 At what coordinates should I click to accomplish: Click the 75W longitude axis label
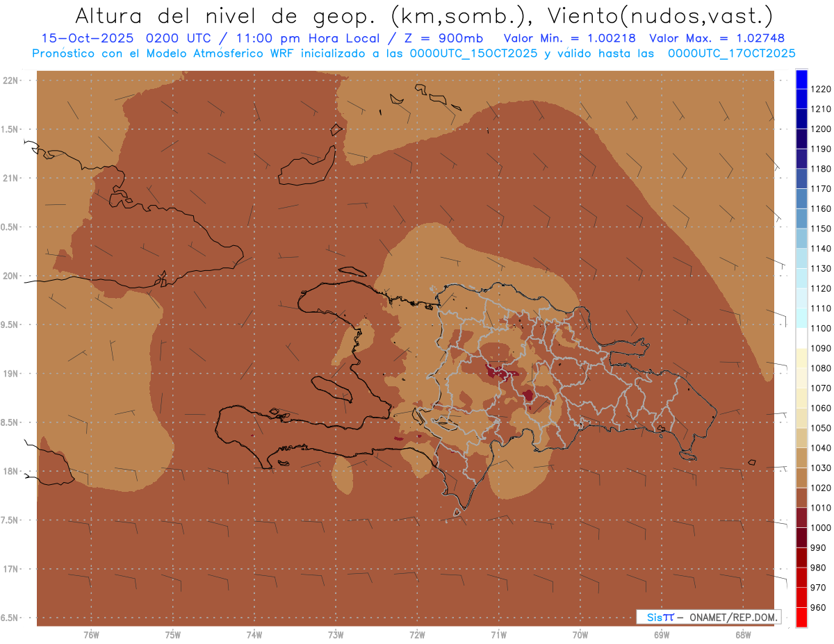[172, 634]
